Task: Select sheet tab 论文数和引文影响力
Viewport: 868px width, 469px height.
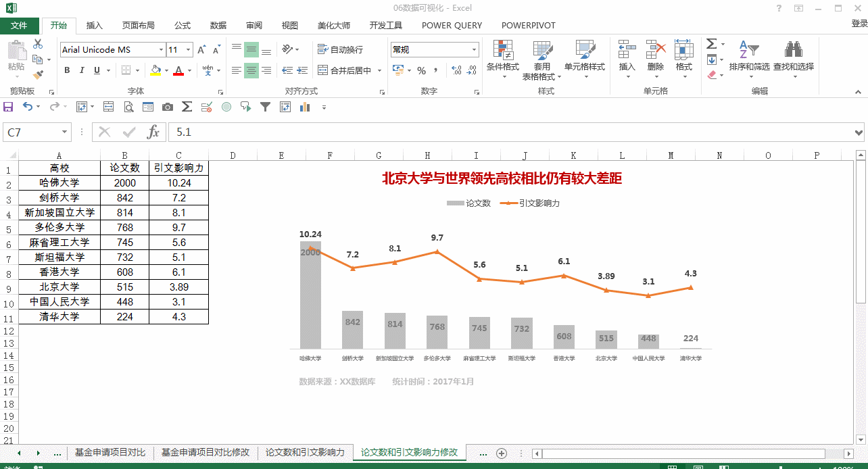Action: pyautogui.click(x=305, y=452)
